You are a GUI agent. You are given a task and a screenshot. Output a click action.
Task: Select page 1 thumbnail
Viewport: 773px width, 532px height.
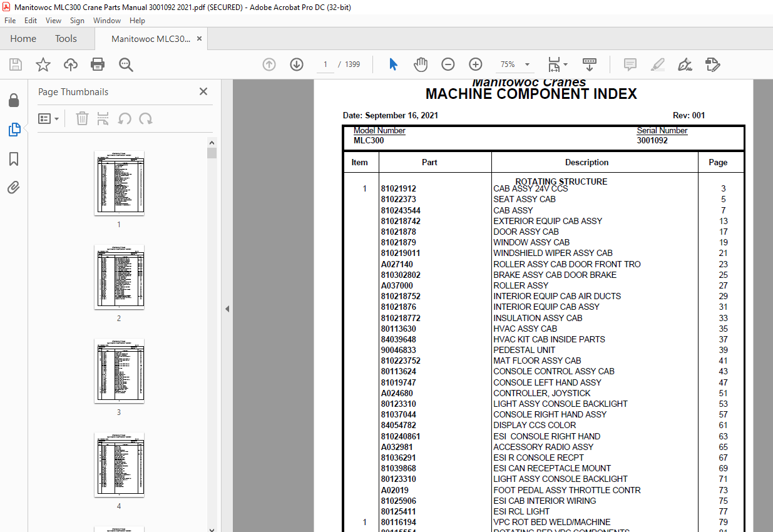click(119, 183)
